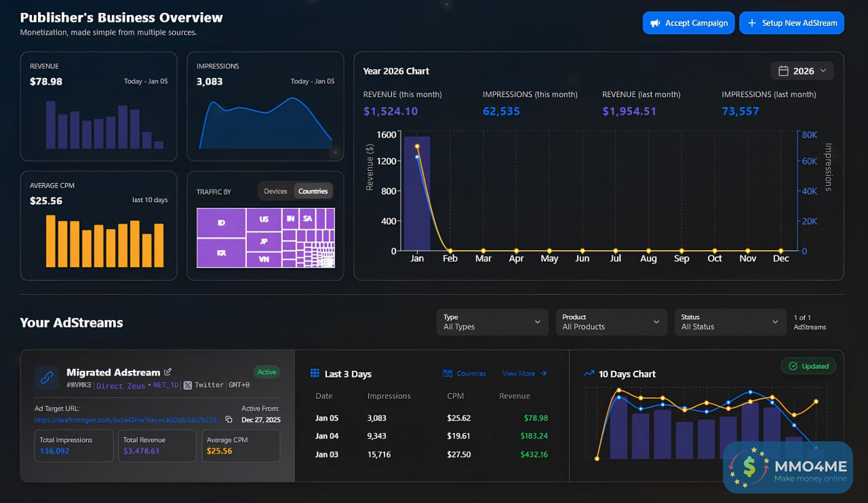The height and width of the screenshot is (503, 868).
Task: Click the blue link icon of Migrated Adstream
Action: (47, 378)
